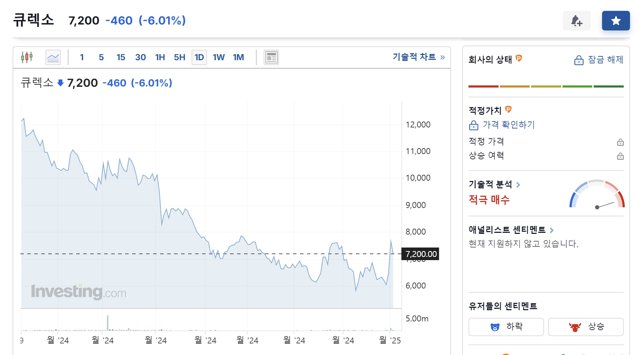Screen dimensions: 644x355
Task: Open 애널리스트 센티멘트 link
Action: point(507,230)
